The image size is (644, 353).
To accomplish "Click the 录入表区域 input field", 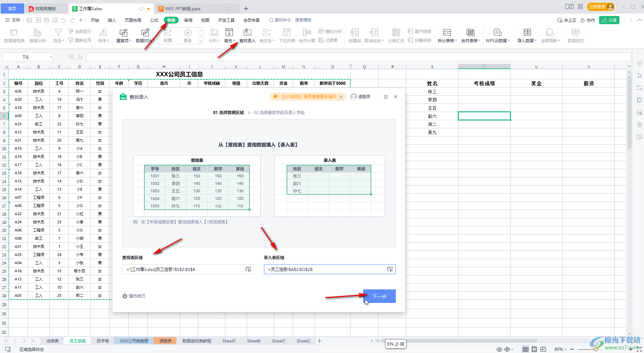I will pyautogui.click(x=329, y=269).
